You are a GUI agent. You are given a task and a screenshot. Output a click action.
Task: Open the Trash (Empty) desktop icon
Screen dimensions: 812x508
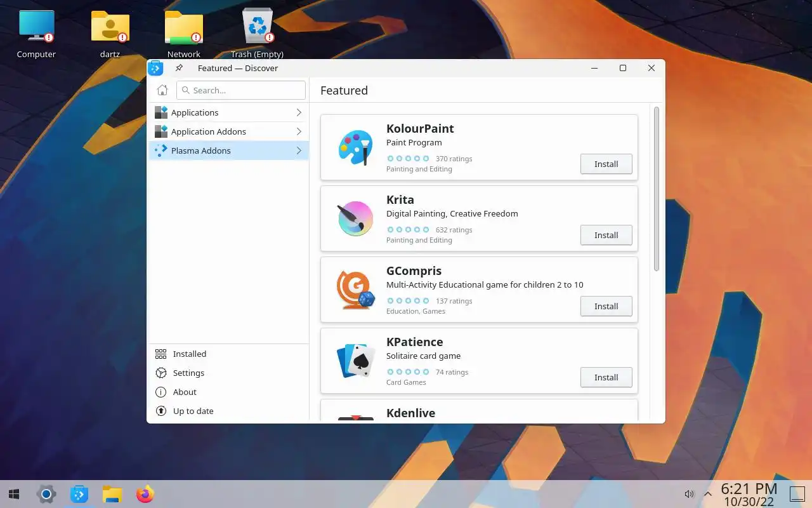(x=257, y=26)
